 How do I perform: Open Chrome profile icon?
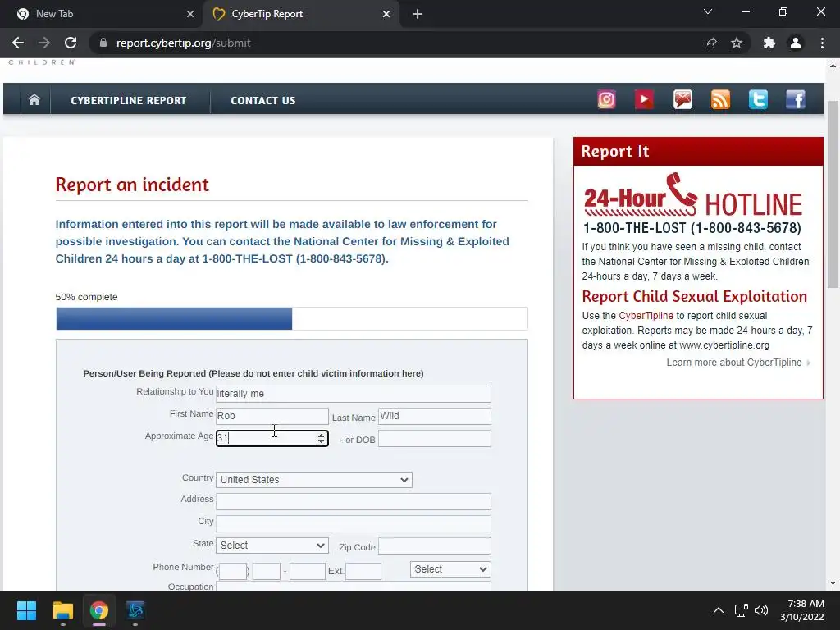(x=796, y=43)
